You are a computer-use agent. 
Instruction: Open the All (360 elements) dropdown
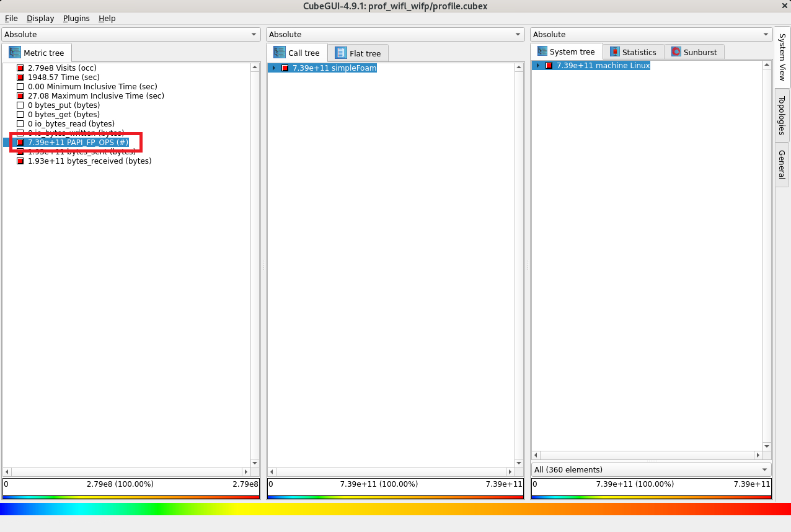pyautogui.click(x=651, y=470)
